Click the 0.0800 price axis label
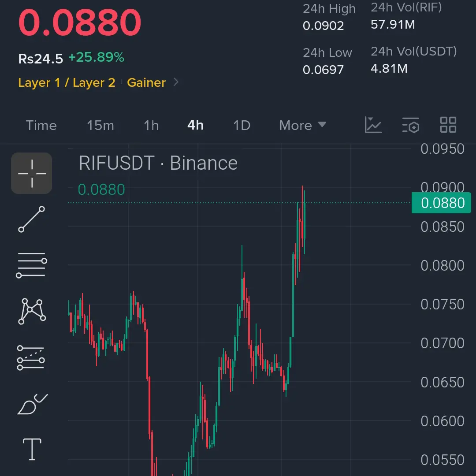476x476 pixels. pos(443,266)
